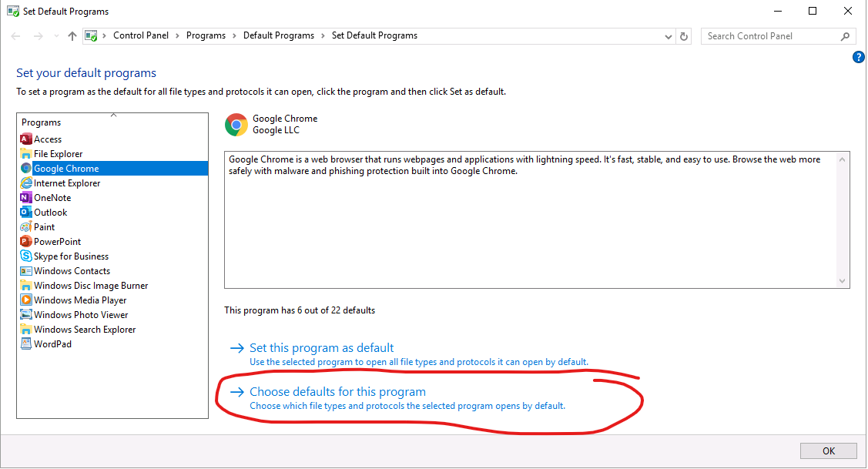868x469 pixels.
Task: Click the File Explorer folder icon
Action: pos(26,154)
